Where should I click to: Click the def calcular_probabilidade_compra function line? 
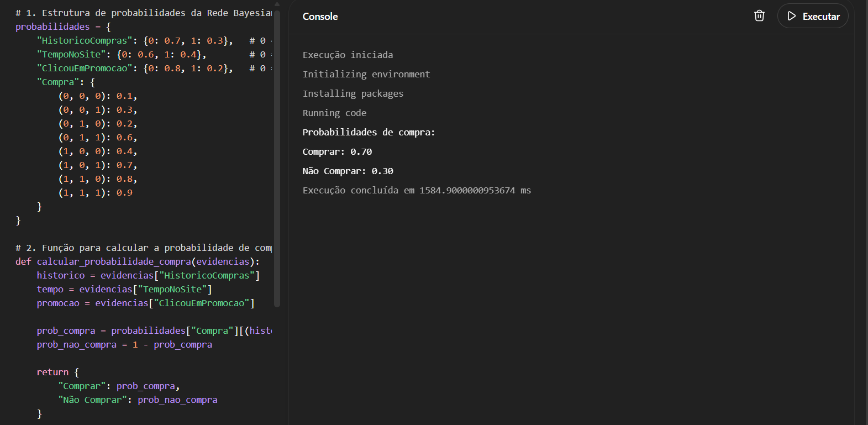click(x=137, y=262)
